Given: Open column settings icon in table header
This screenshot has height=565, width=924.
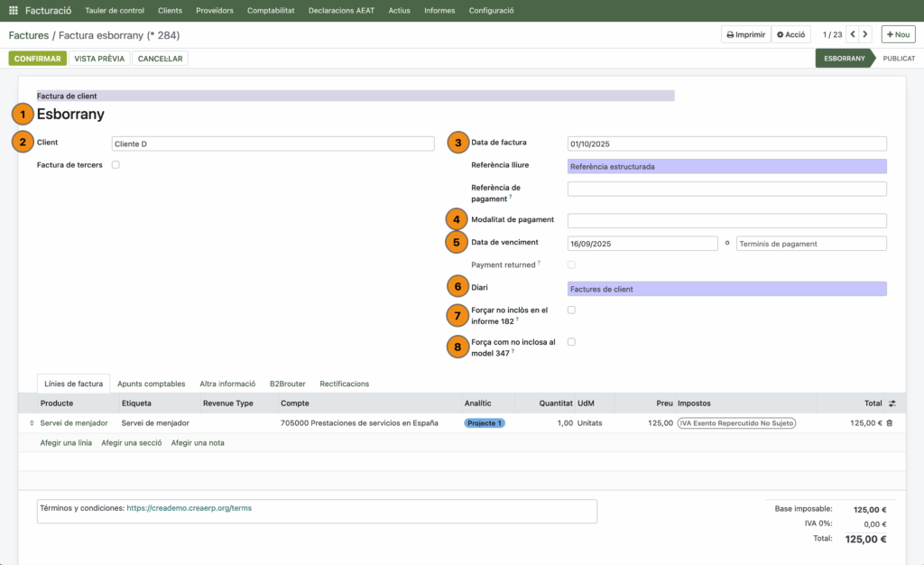Looking at the screenshot, I should coord(892,403).
